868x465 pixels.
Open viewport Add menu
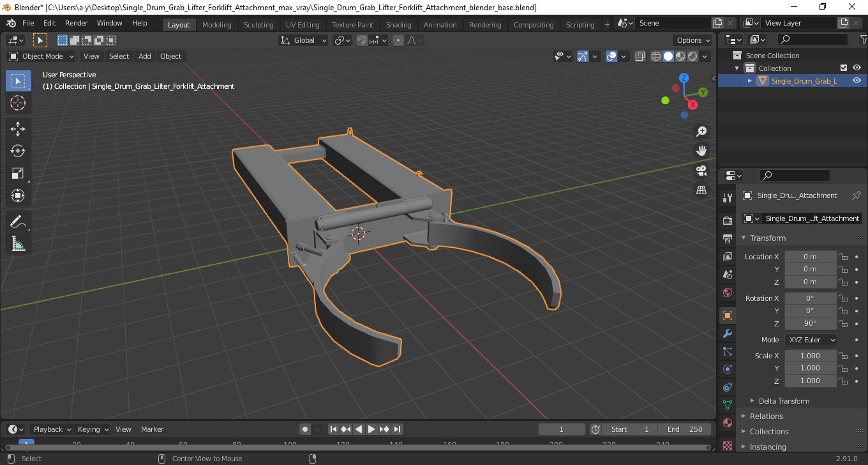tap(145, 56)
